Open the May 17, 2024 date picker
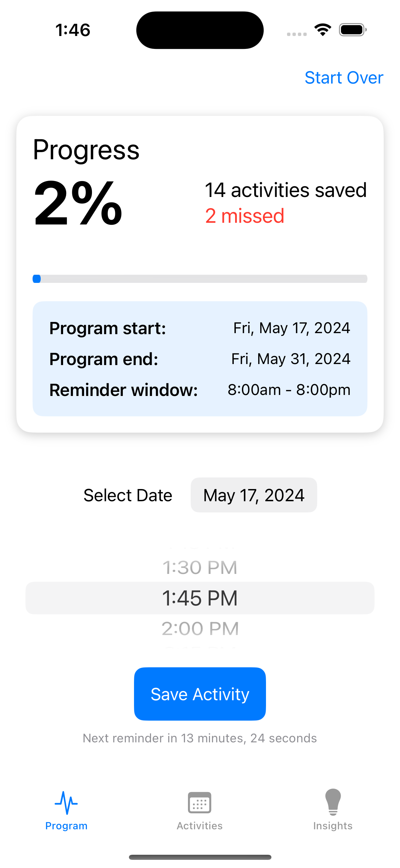 tap(254, 495)
